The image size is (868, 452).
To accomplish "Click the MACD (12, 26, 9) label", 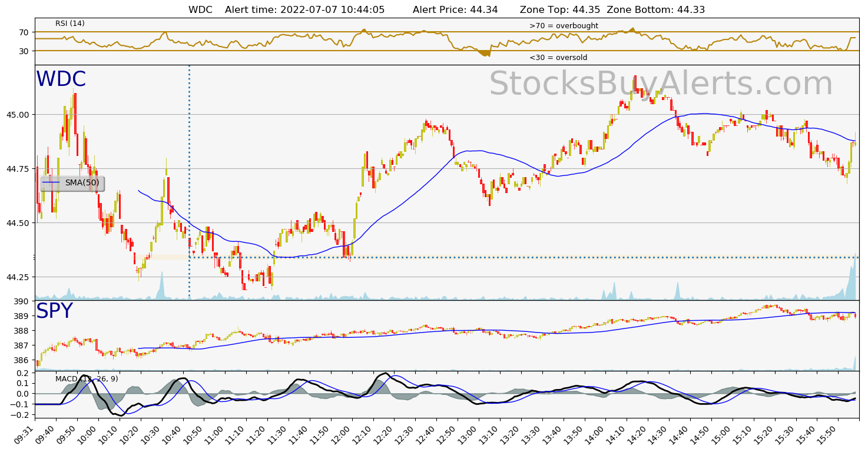I will pyautogui.click(x=87, y=379).
